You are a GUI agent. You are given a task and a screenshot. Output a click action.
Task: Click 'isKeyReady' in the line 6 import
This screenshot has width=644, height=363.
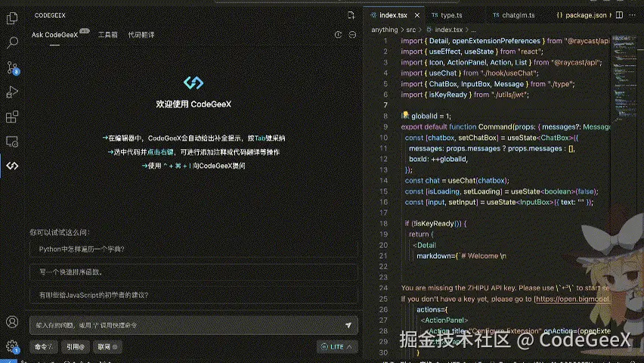coord(447,95)
